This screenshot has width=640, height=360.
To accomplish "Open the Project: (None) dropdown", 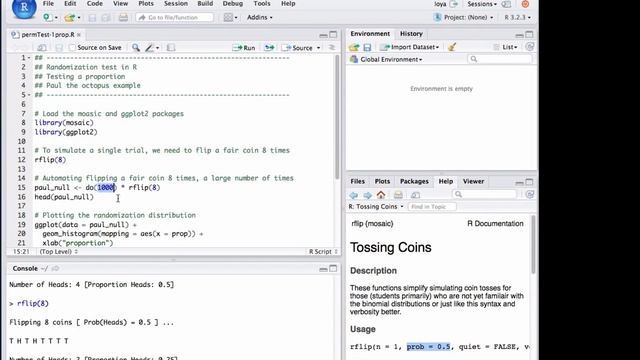I will tap(468, 17).
